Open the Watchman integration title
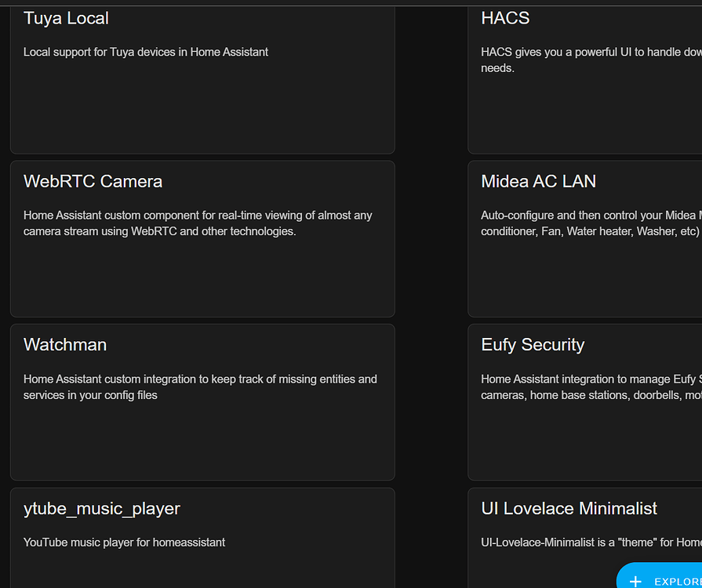 click(x=65, y=345)
